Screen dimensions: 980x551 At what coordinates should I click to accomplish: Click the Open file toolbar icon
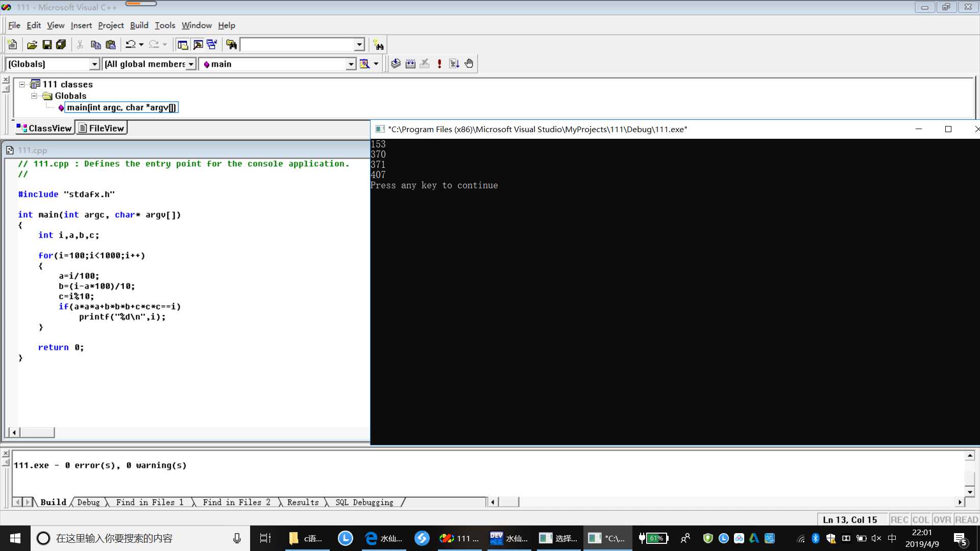coord(32,45)
